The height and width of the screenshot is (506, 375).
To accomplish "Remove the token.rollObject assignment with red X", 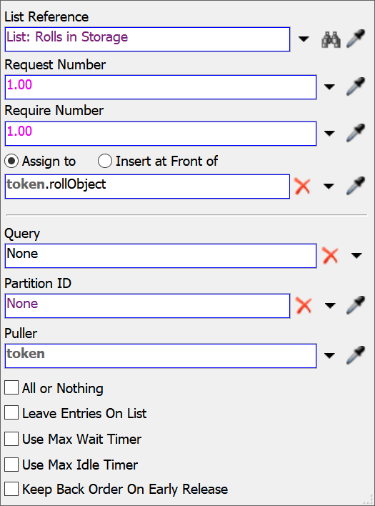I will tap(303, 186).
